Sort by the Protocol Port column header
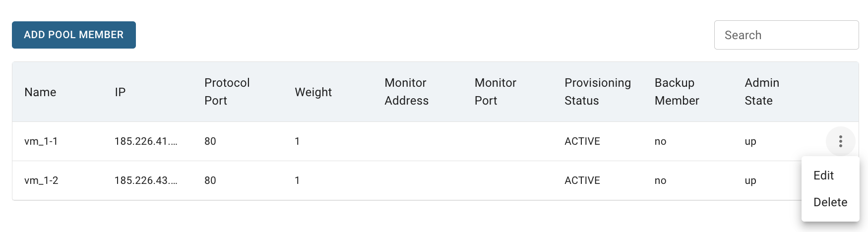The width and height of the screenshot is (868, 232). [x=227, y=92]
